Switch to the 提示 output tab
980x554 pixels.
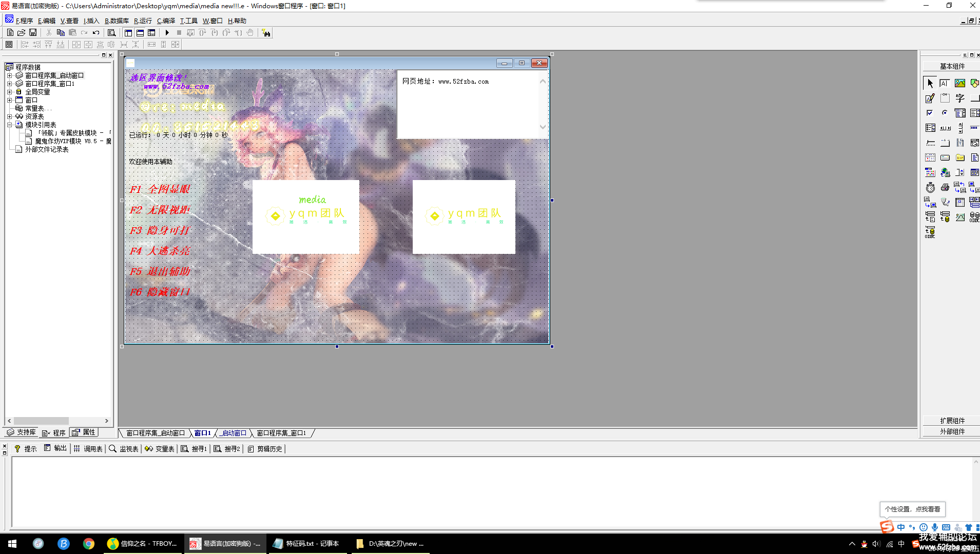(26, 449)
